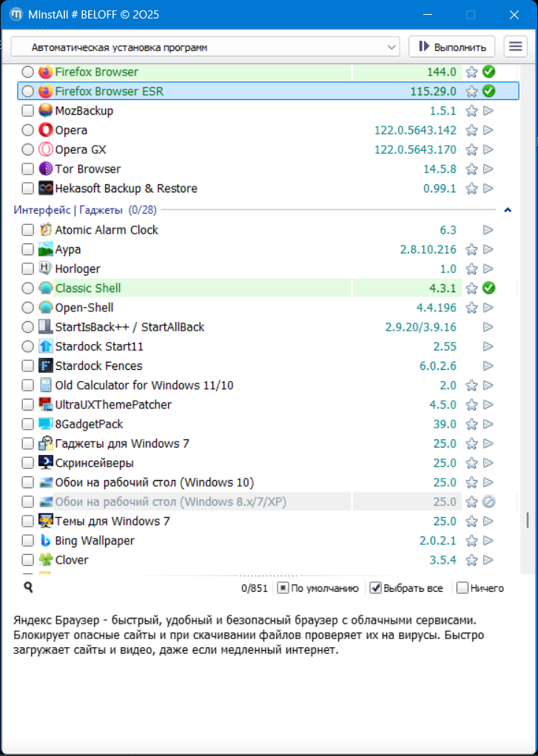Check the Ничего checkbox
538x756 pixels.
tap(463, 588)
